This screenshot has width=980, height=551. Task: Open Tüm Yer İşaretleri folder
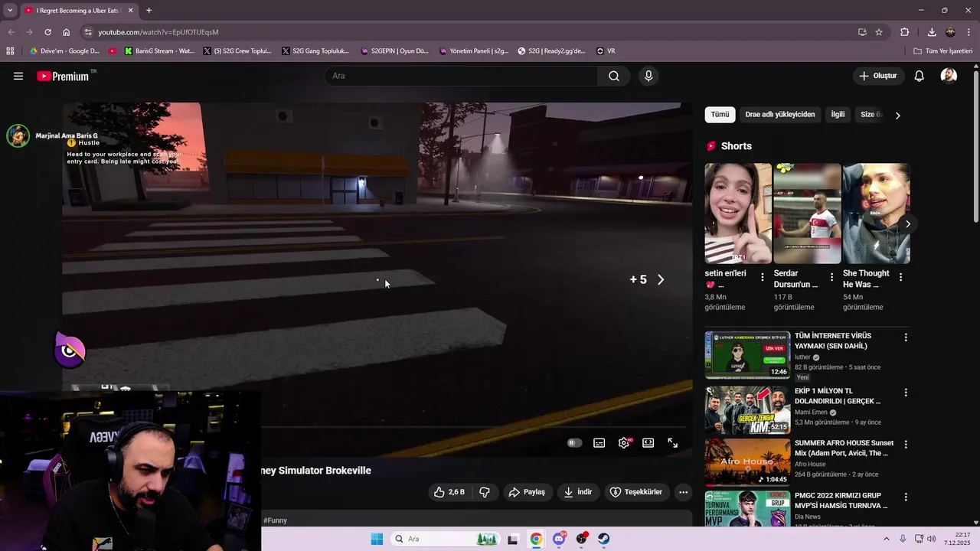click(x=943, y=51)
